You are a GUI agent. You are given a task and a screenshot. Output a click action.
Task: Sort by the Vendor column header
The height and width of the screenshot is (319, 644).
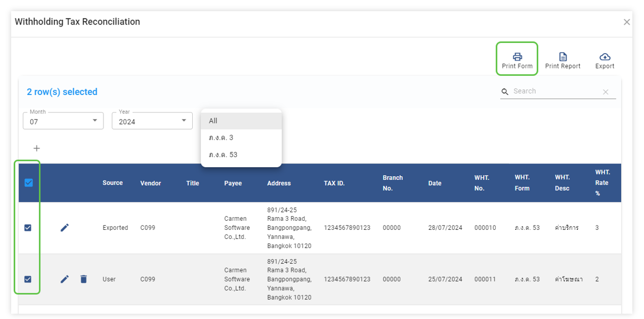tap(151, 183)
